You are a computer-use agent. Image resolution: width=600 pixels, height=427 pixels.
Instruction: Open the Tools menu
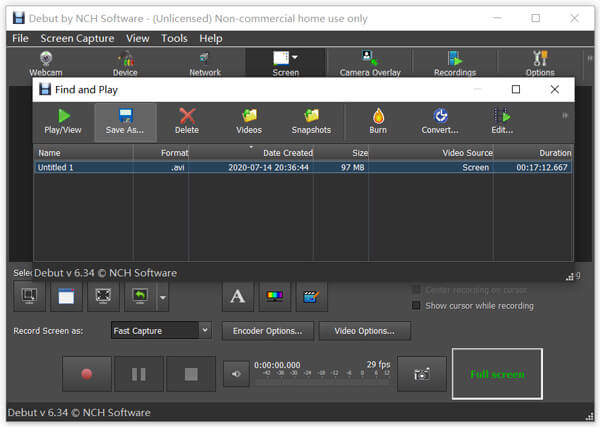pyautogui.click(x=174, y=38)
